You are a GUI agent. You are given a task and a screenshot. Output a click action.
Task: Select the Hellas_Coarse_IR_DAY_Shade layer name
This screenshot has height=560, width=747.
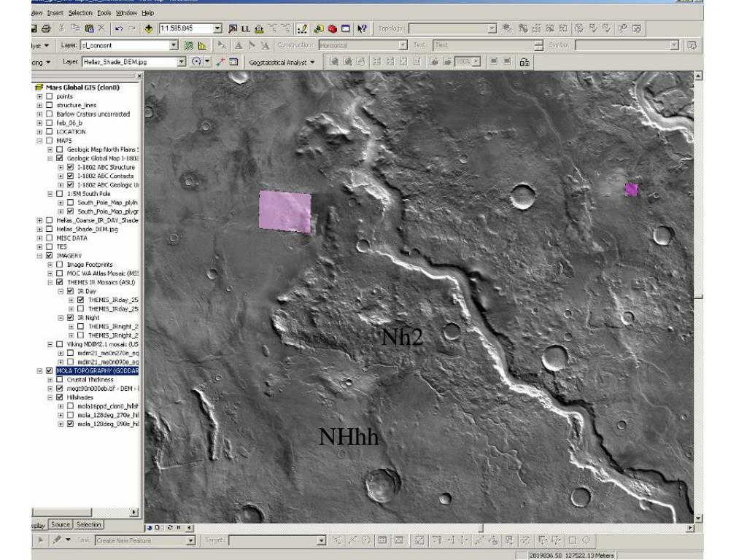pyautogui.click(x=97, y=220)
